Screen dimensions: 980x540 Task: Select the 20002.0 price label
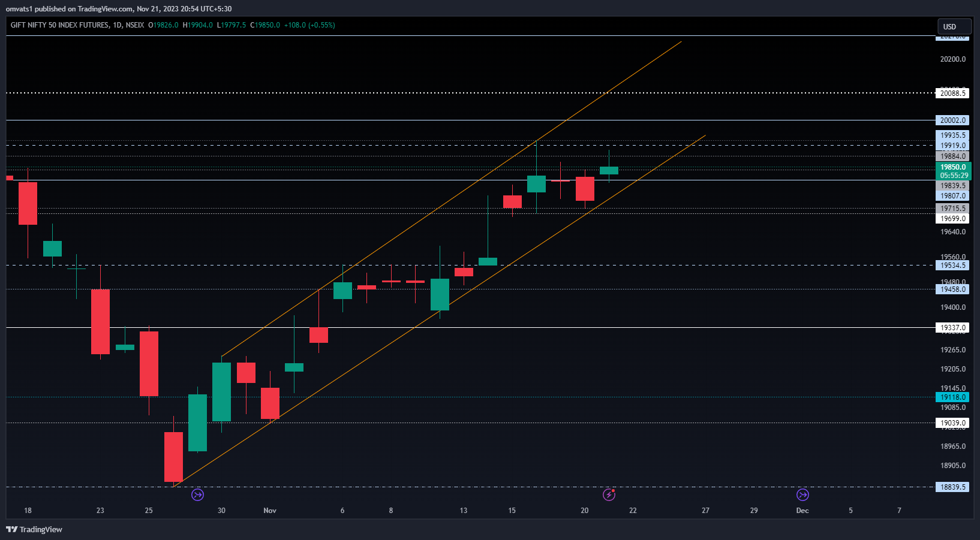coord(952,120)
